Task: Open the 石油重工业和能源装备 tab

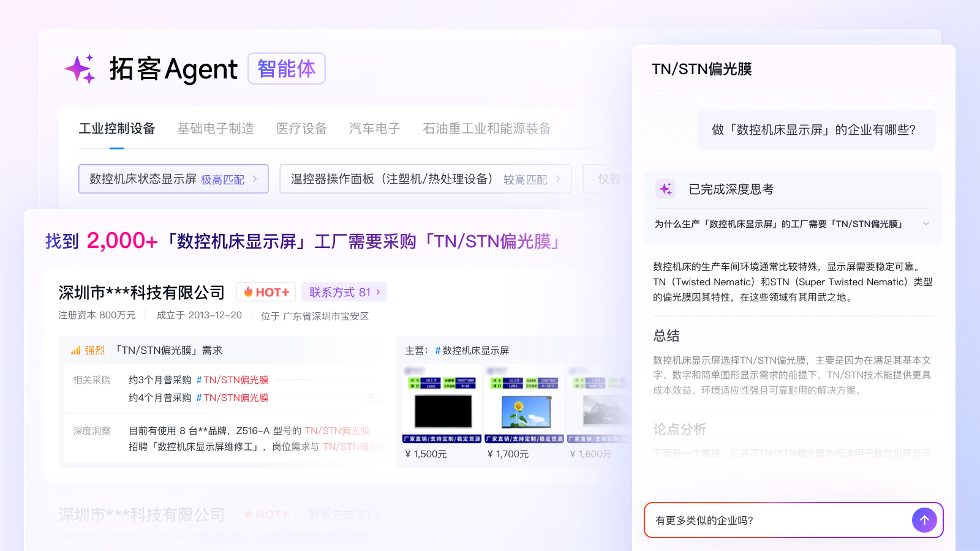Action: tap(486, 129)
